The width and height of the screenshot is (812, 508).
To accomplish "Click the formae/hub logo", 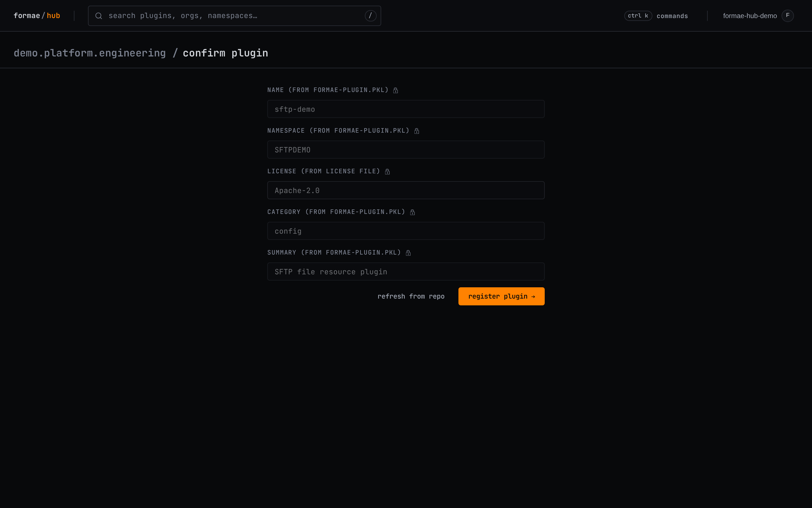I will click(x=37, y=16).
